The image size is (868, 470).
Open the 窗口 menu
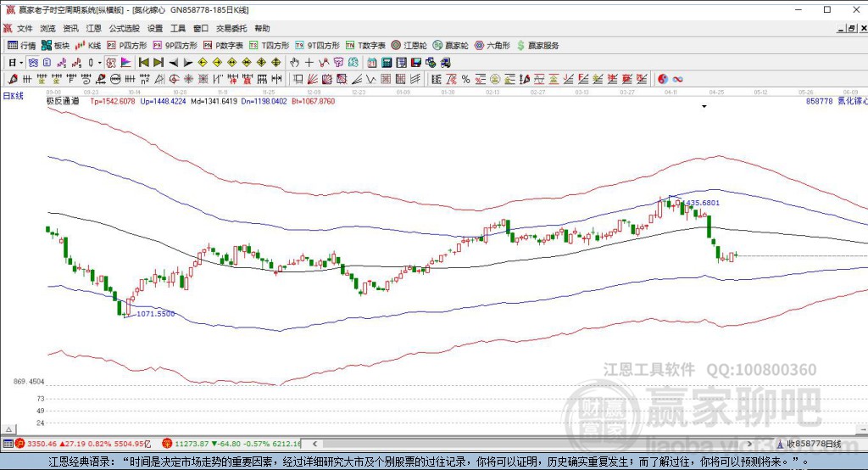pyautogui.click(x=201, y=28)
